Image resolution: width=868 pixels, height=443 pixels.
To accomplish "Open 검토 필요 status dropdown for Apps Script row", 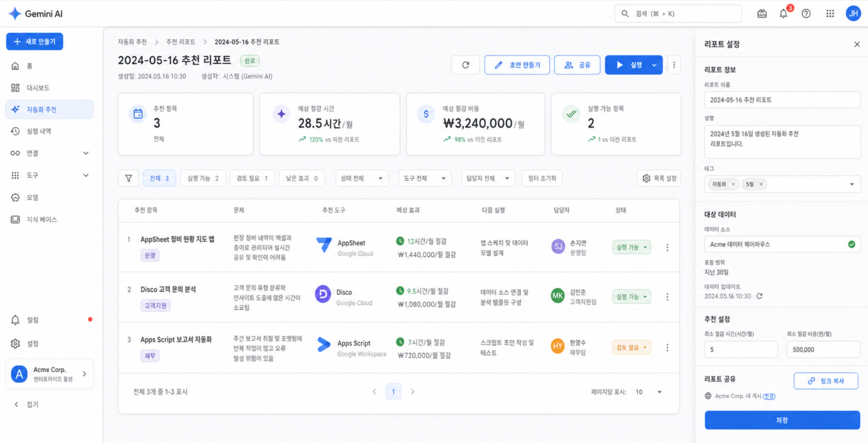I will click(x=632, y=348).
